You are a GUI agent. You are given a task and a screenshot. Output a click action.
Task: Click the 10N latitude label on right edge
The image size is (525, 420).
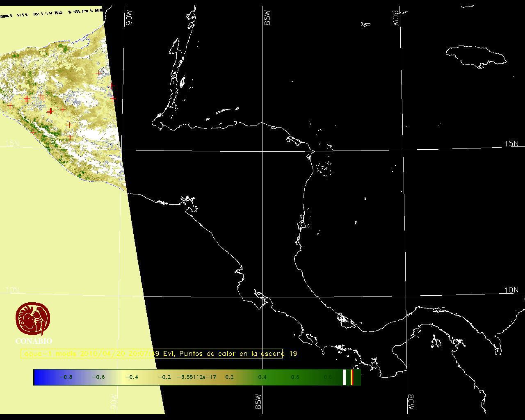tap(511, 290)
